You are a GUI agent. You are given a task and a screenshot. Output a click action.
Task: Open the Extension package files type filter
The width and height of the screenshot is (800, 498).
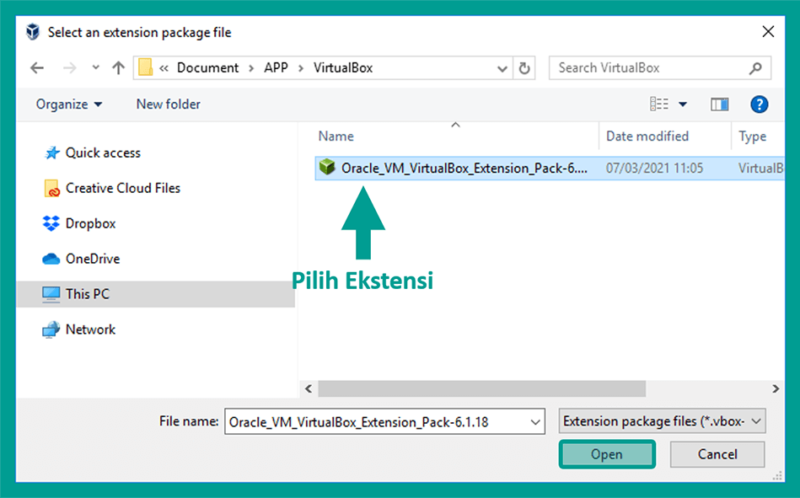[662, 421]
